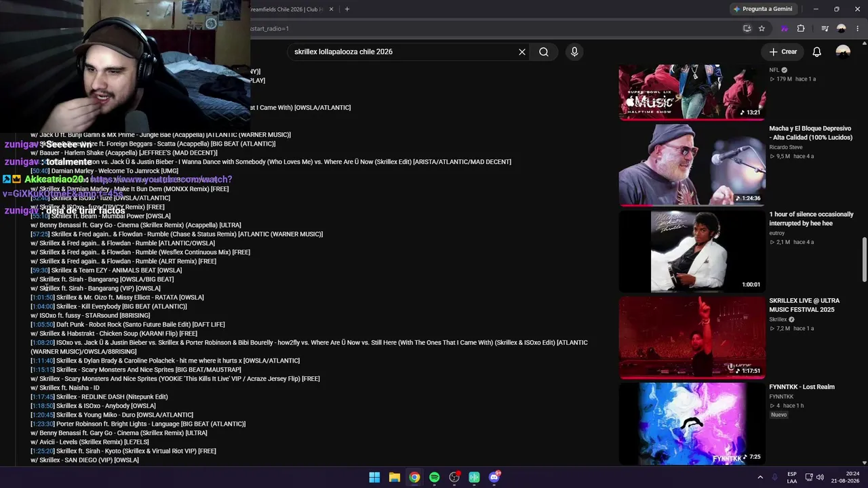Bookmark this page with star icon

(x=762, y=28)
